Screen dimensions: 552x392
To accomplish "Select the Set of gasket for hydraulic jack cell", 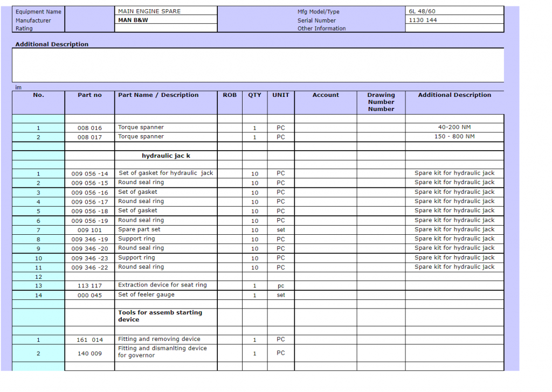I will point(165,173).
